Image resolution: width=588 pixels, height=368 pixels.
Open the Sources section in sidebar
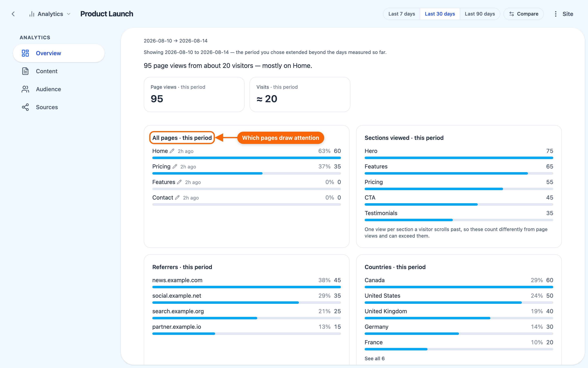[x=59, y=107]
